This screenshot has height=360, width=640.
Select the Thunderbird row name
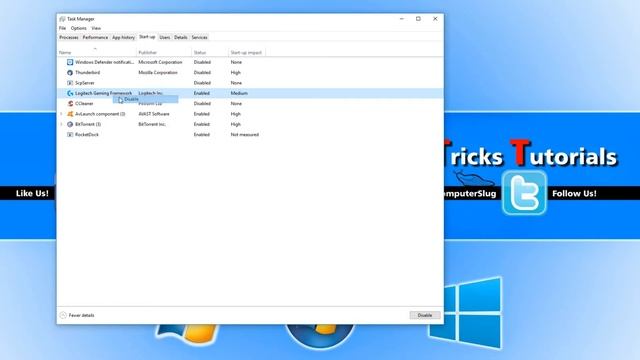(x=87, y=73)
